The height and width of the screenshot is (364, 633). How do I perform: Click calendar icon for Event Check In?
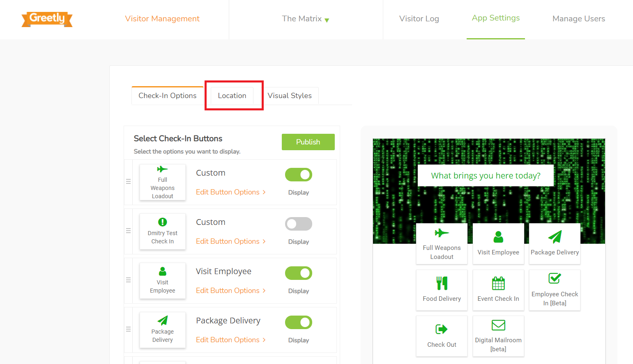(x=498, y=283)
